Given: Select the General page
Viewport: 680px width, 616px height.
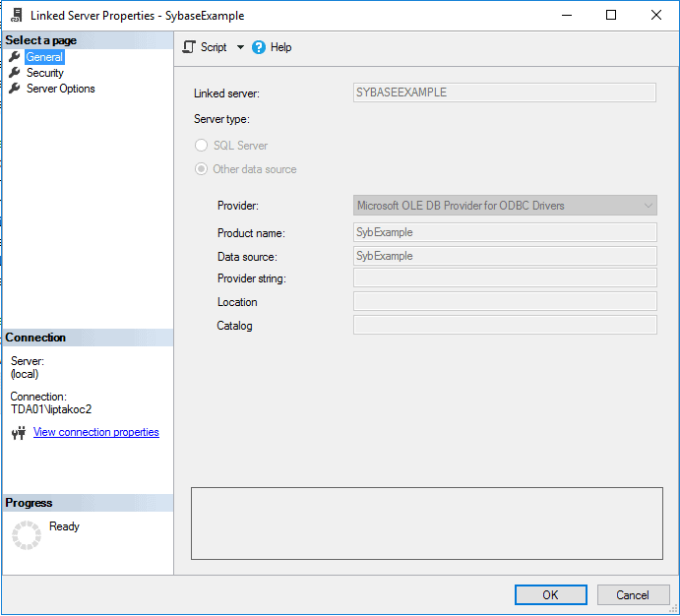Looking at the screenshot, I should coord(44,57).
